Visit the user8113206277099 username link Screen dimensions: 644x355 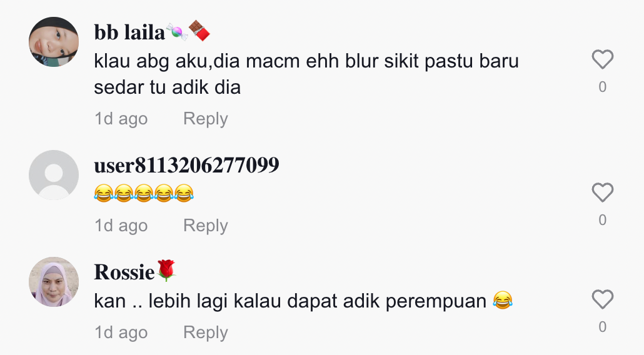[186, 165]
